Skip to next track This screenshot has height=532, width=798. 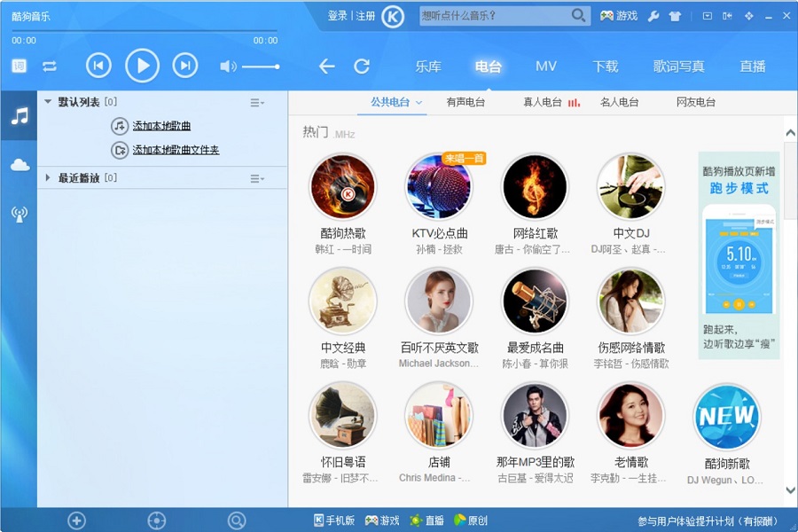click(x=185, y=66)
